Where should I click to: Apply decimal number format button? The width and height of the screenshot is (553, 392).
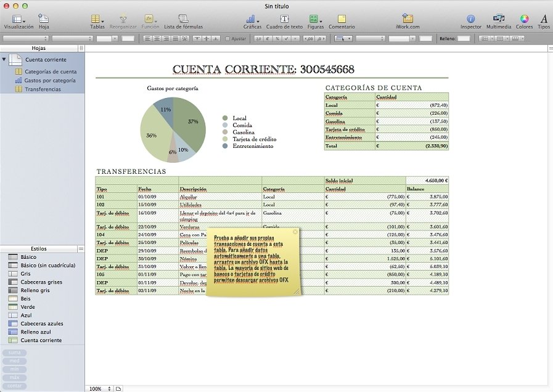coord(258,38)
